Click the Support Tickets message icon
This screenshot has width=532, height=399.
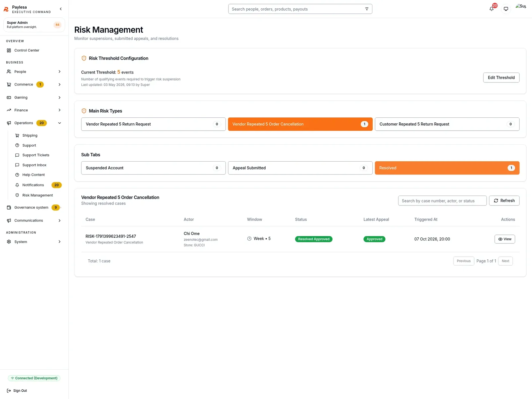coord(17,155)
